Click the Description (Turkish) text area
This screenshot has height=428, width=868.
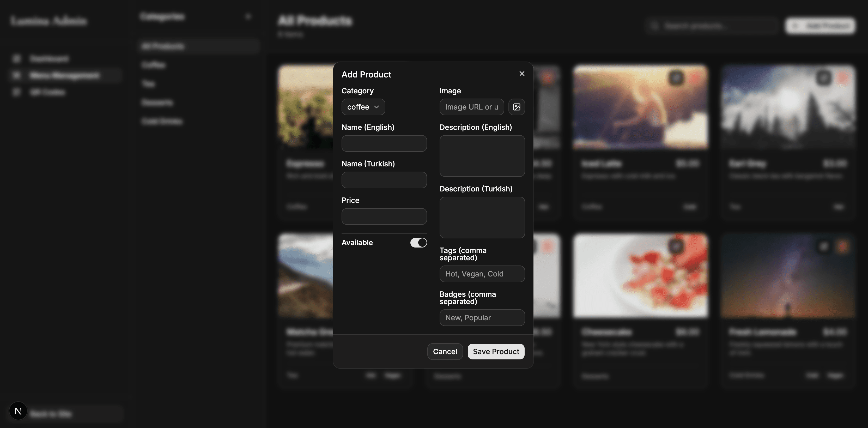[x=482, y=217]
